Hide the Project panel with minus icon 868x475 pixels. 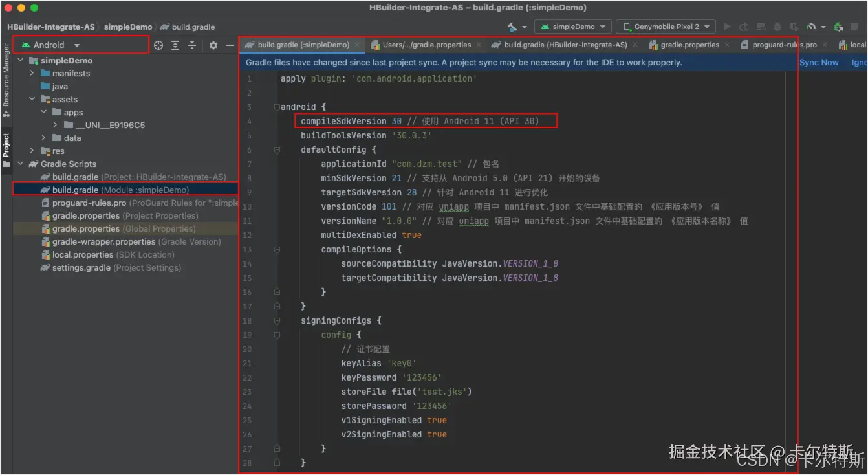230,45
